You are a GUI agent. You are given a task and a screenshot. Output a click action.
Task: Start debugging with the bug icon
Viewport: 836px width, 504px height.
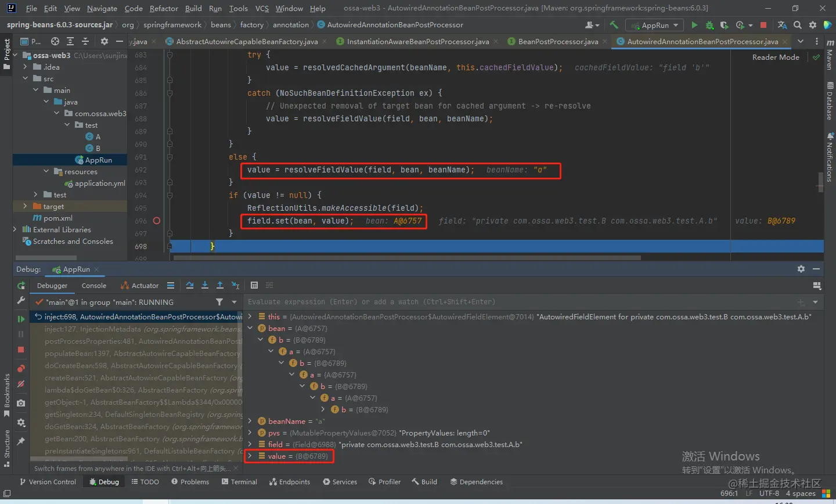(709, 25)
